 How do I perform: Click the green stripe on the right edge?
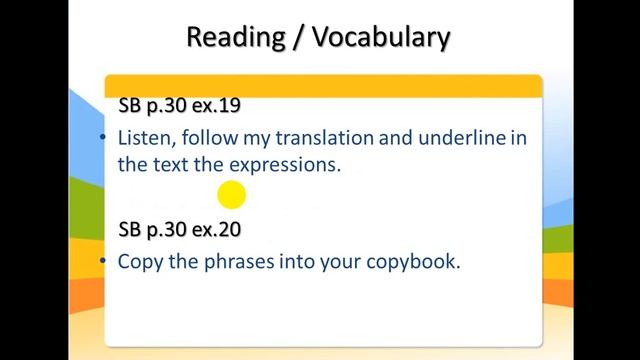558,240
